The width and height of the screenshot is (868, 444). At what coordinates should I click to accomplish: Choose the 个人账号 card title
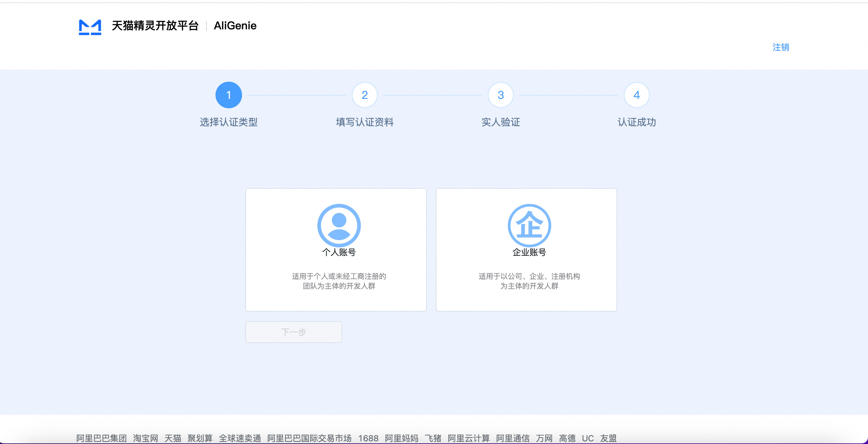point(339,252)
